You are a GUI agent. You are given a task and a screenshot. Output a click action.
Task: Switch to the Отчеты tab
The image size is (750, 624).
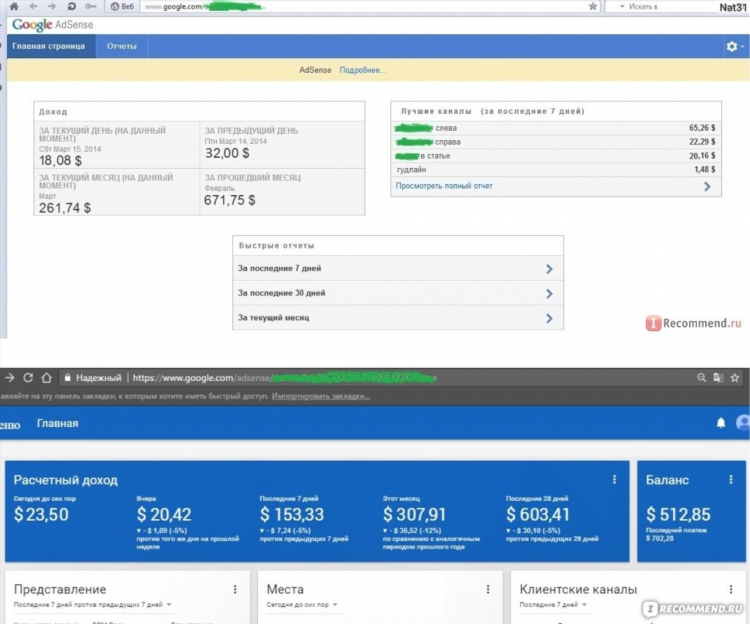(121, 46)
